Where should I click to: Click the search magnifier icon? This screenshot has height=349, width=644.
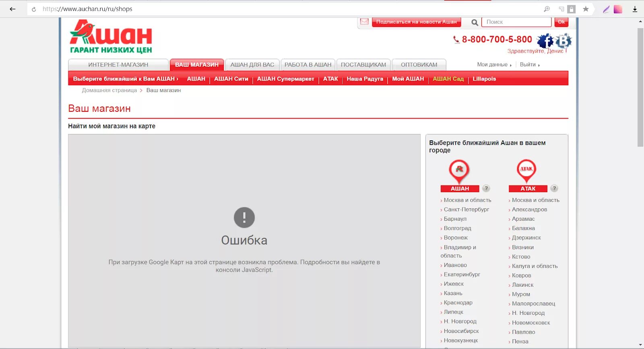click(475, 23)
